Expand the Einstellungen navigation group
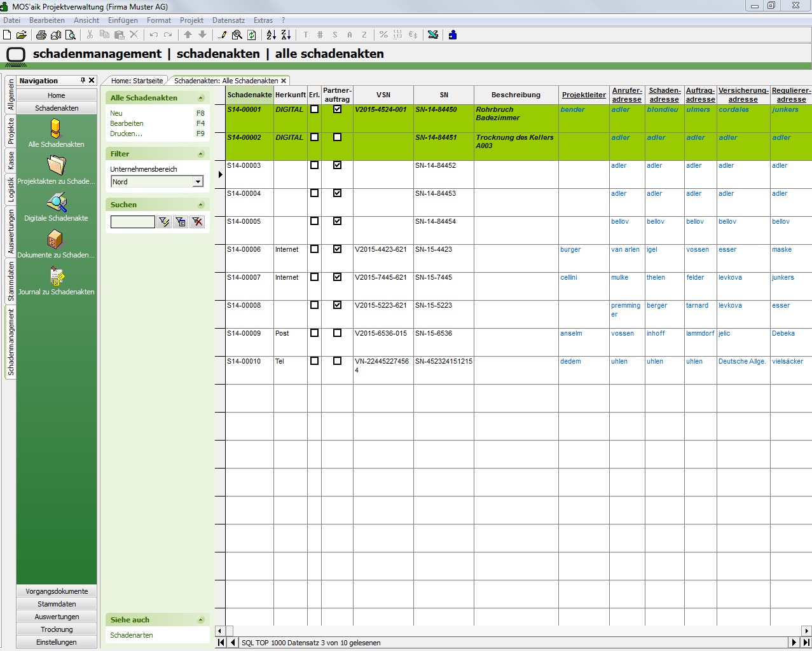This screenshot has width=812, height=651. (57, 642)
